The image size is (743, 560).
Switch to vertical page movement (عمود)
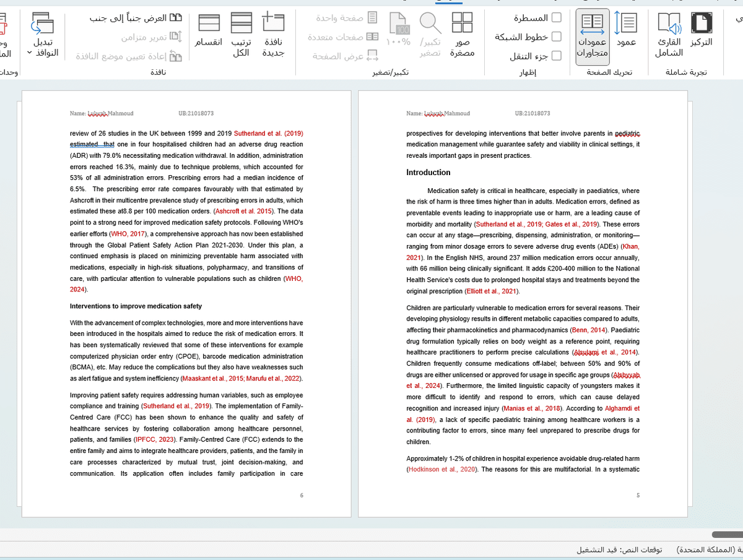[626, 31]
